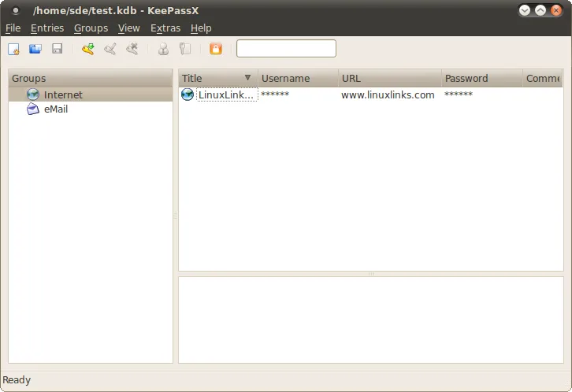Click the New Database toolbar icon
The image size is (572, 392).
click(x=13, y=49)
